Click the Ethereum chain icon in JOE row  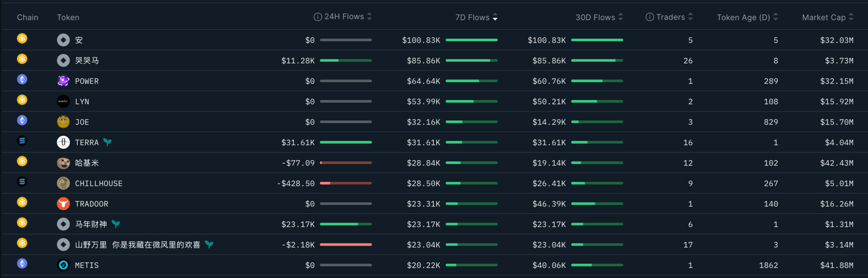pos(22,120)
